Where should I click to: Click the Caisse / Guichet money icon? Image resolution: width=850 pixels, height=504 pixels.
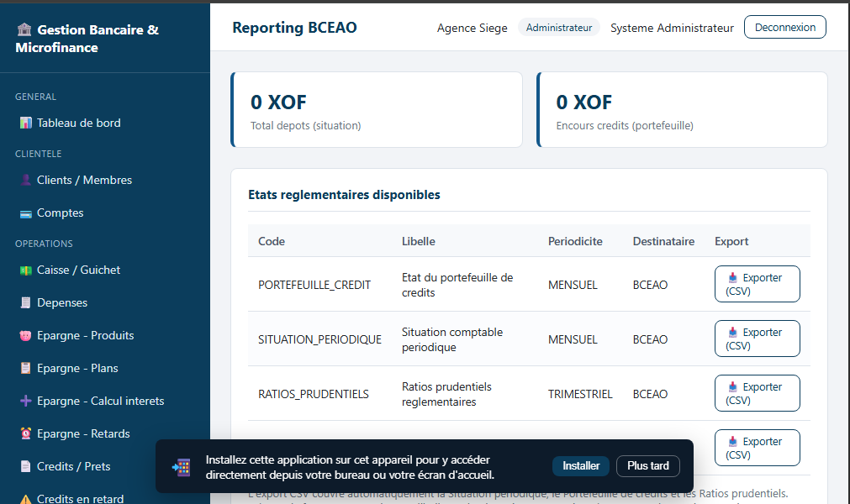[x=25, y=270]
